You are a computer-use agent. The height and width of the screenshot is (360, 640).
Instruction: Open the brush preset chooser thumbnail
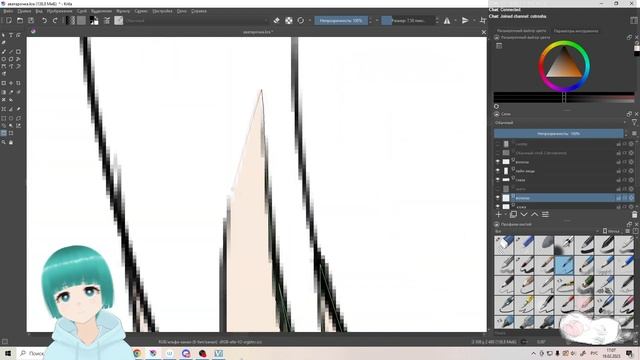point(119,20)
